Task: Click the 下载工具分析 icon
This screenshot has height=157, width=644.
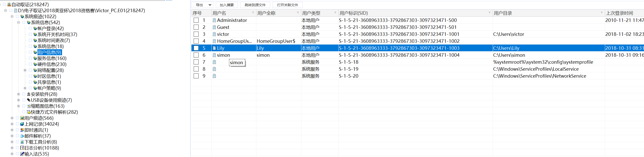Action: click(x=22, y=142)
